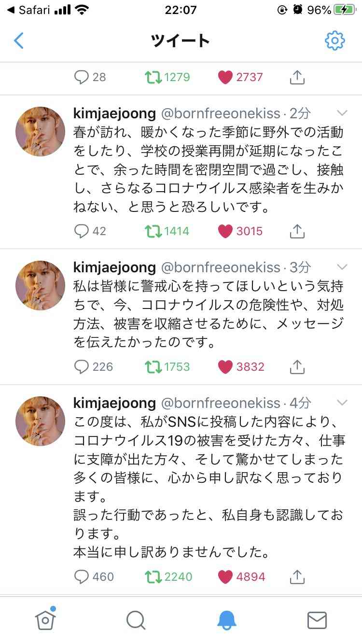362x644 pixels.
Task: Open the dropdown on the 3-minute-old tweet
Action: (342, 266)
